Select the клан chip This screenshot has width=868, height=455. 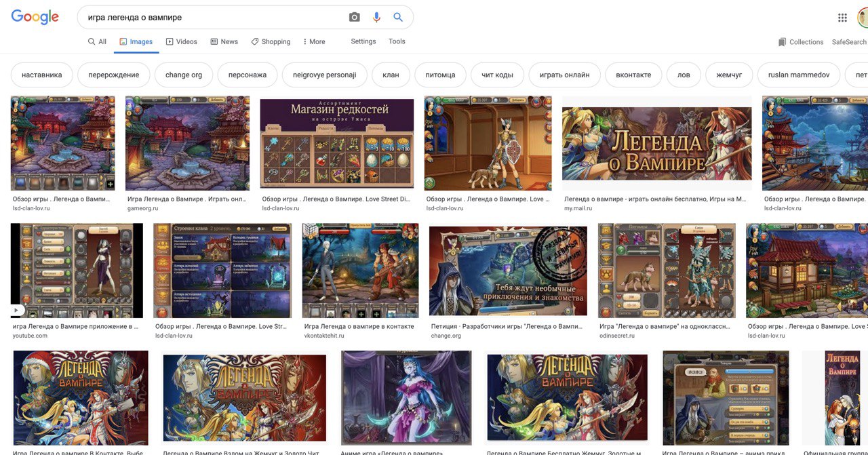click(x=391, y=75)
